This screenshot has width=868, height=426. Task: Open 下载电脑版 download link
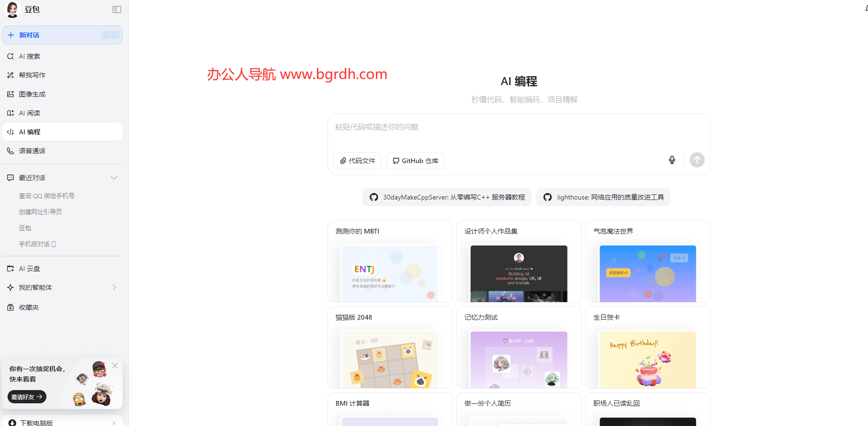pos(36,423)
